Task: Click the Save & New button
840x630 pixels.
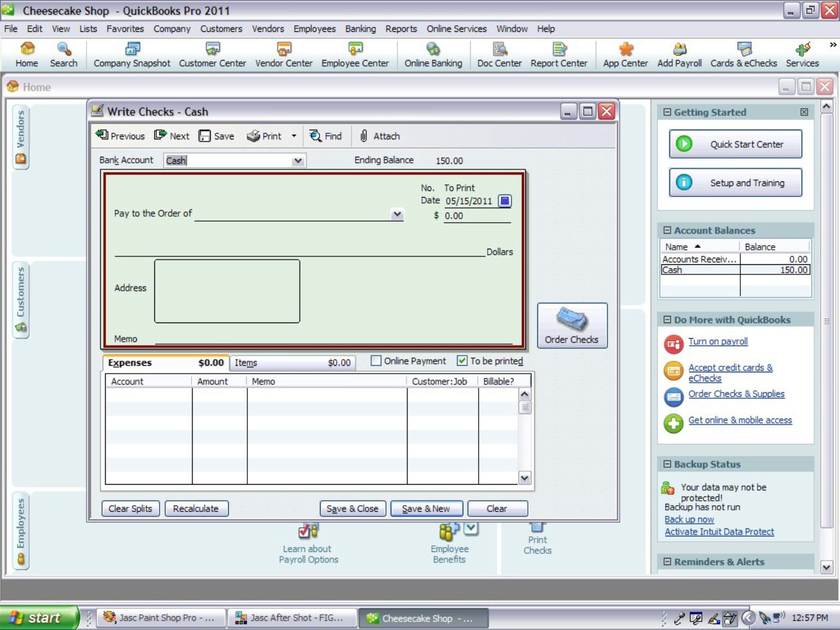Action: tap(426, 509)
